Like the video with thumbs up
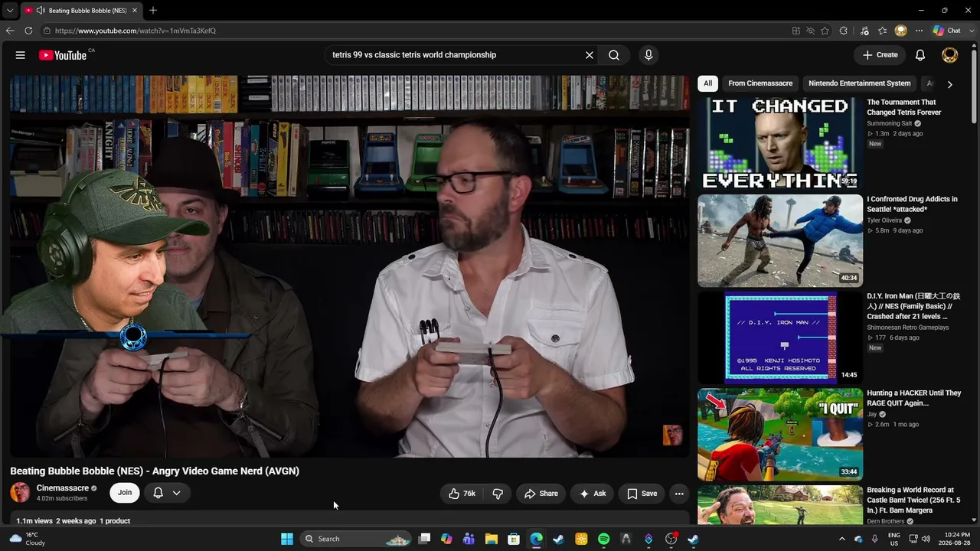This screenshot has width=980, height=551. [x=462, y=494]
